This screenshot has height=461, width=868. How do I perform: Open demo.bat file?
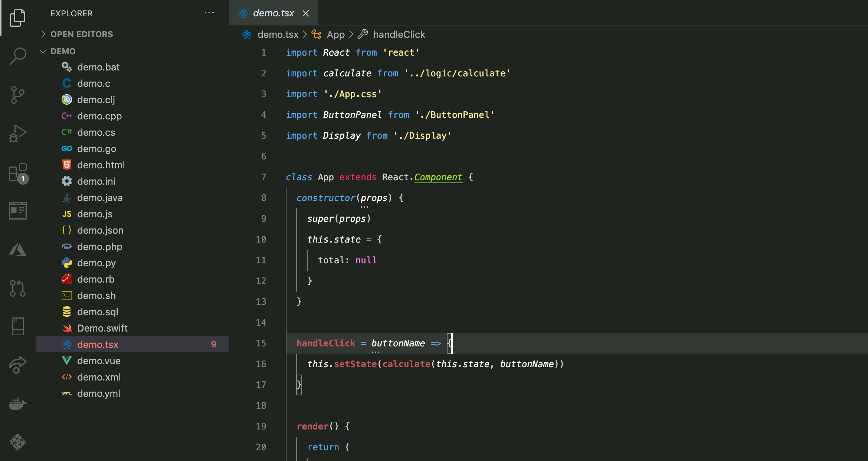pyautogui.click(x=132, y=67)
